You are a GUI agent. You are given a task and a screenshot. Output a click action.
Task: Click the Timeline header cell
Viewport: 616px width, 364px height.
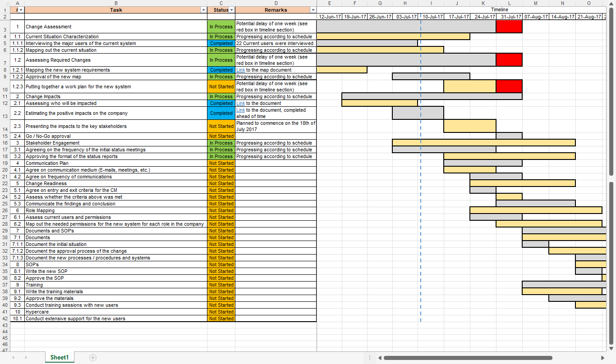(461, 9)
